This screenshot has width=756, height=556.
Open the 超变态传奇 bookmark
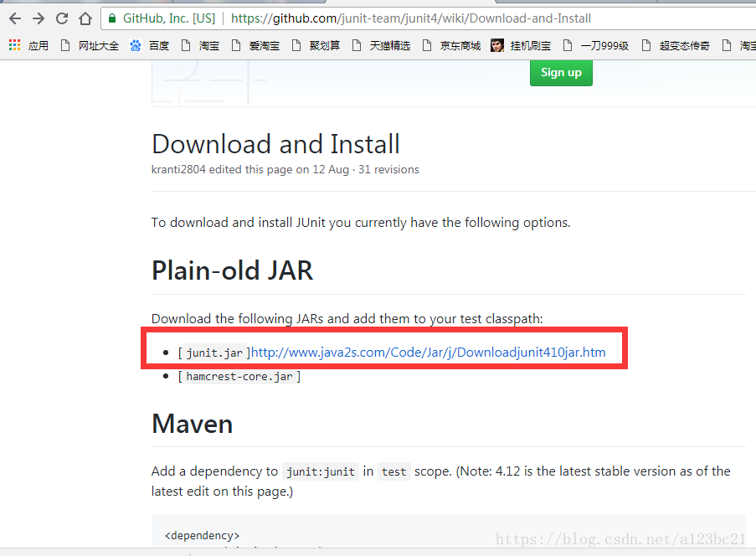pyautogui.click(x=676, y=46)
